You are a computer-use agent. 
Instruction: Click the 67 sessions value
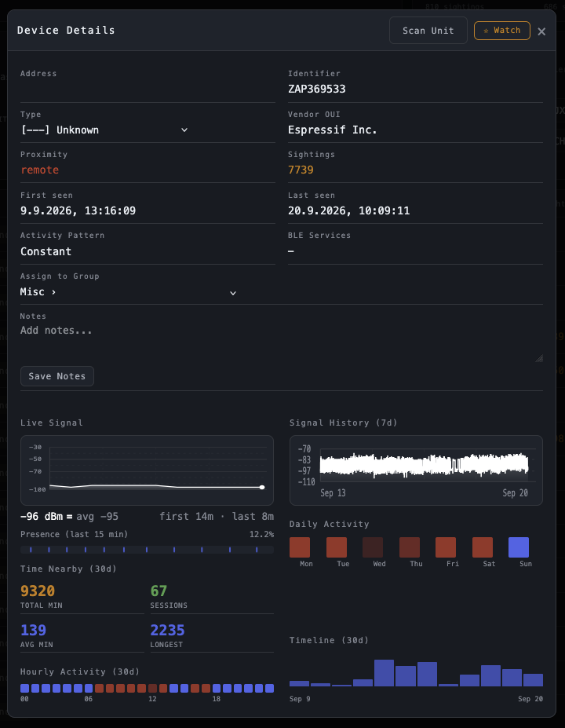[x=159, y=591]
